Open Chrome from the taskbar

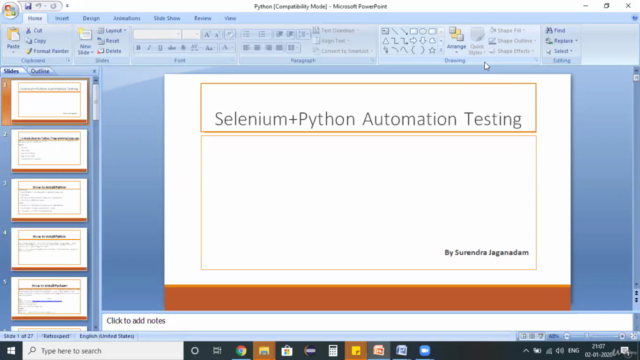[x=241, y=351]
